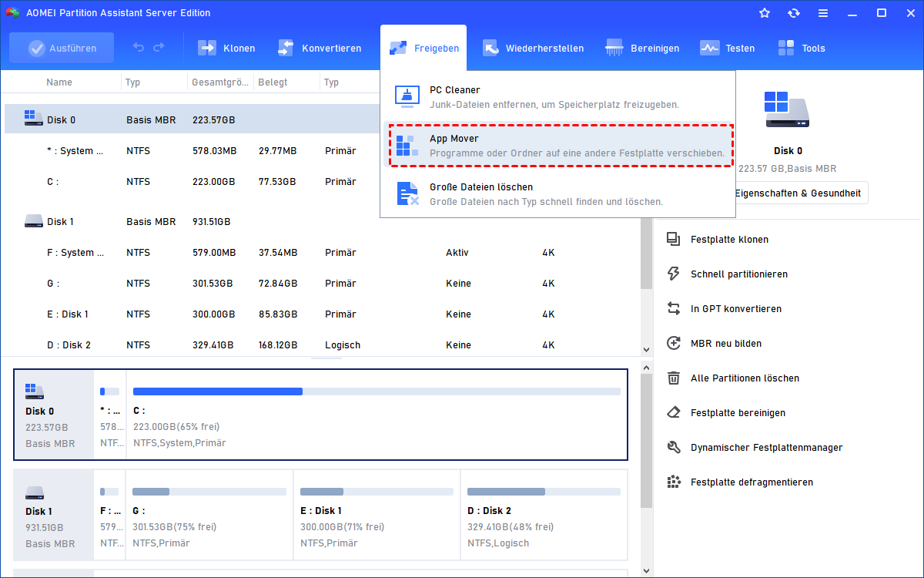Click the Freigeben toolbar tab
Image resolution: width=924 pixels, height=578 pixels.
(x=424, y=48)
